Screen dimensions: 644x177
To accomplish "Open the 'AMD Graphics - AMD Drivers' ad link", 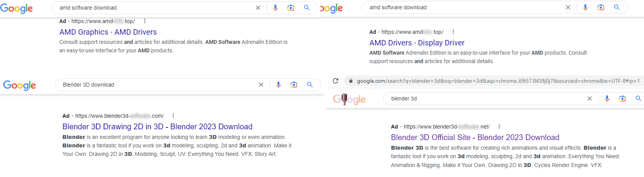I will coord(108,32).
